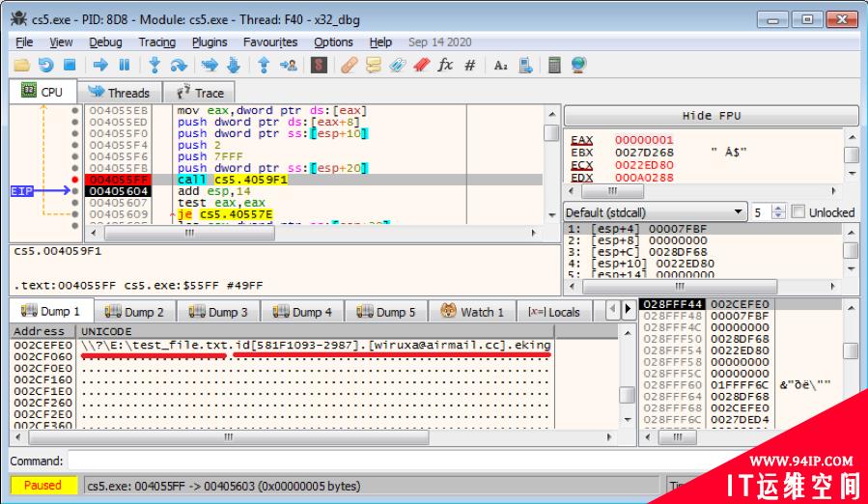Click the disassembly vertical scrollbar thumb
868x504 pixels.
click(x=551, y=133)
